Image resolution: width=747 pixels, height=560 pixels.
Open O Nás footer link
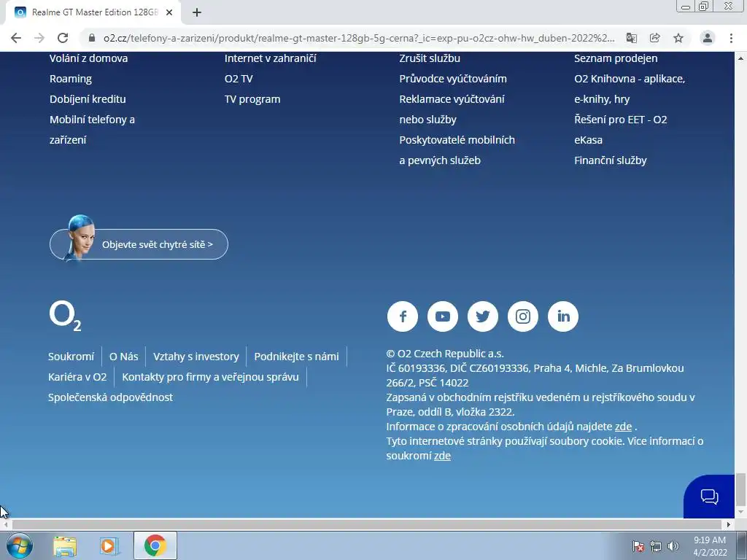coord(123,356)
